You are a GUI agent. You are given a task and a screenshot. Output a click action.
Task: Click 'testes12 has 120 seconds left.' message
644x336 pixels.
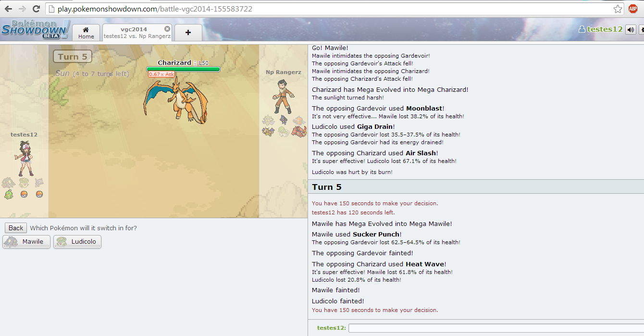click(x=354, y=212)
